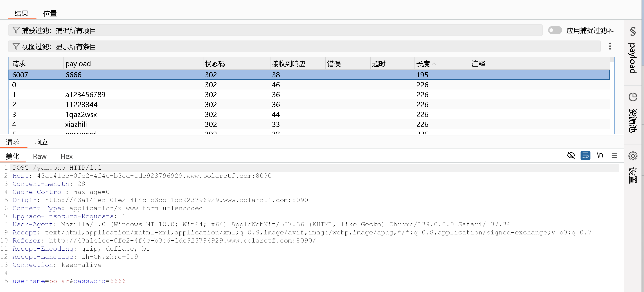Sort by the 长度 column header arrow
The height and width of the screenshot is (292, 644).
(434, 64)
